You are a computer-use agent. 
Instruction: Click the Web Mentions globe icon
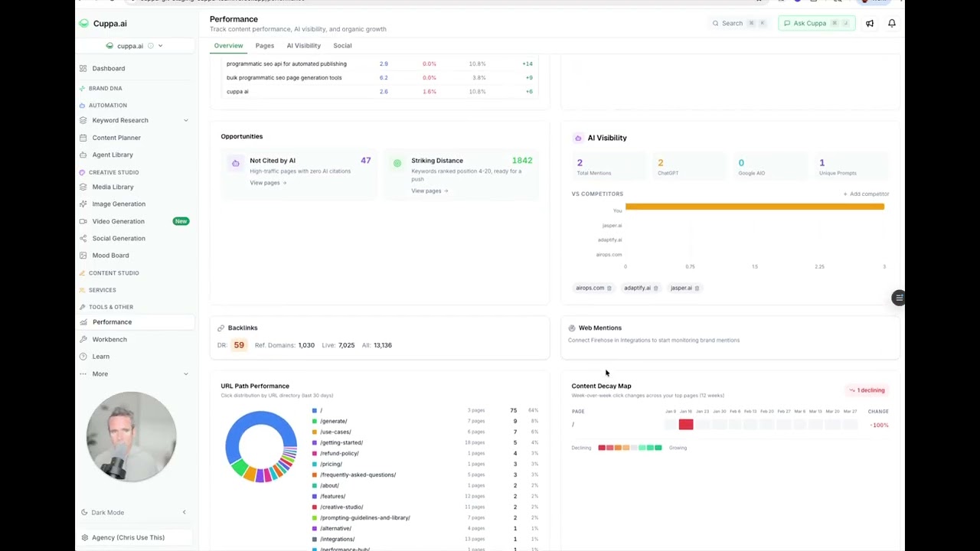tap(572, 328)
